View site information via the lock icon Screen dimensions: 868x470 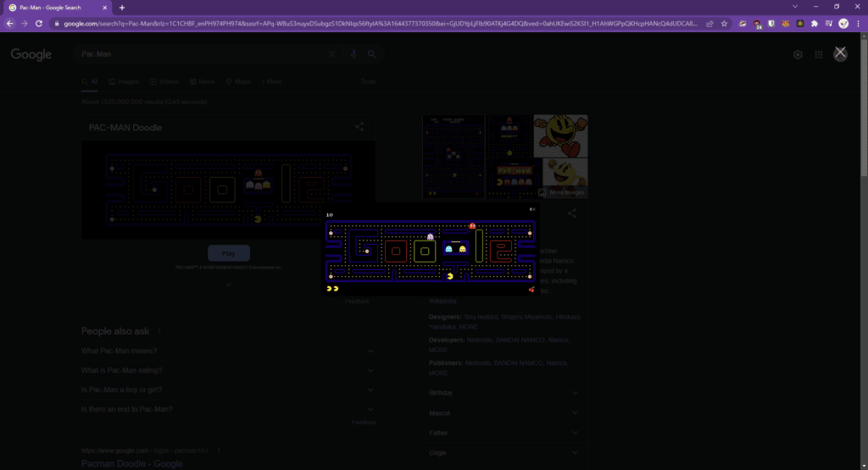point(57,24)
